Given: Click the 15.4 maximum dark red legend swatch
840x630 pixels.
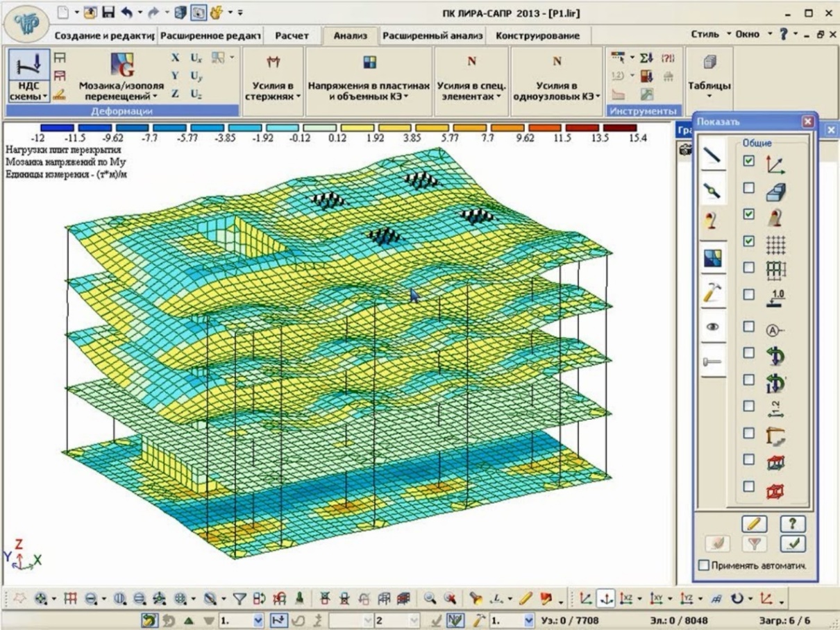Looking at the screenshot, I should coord(620,128).
